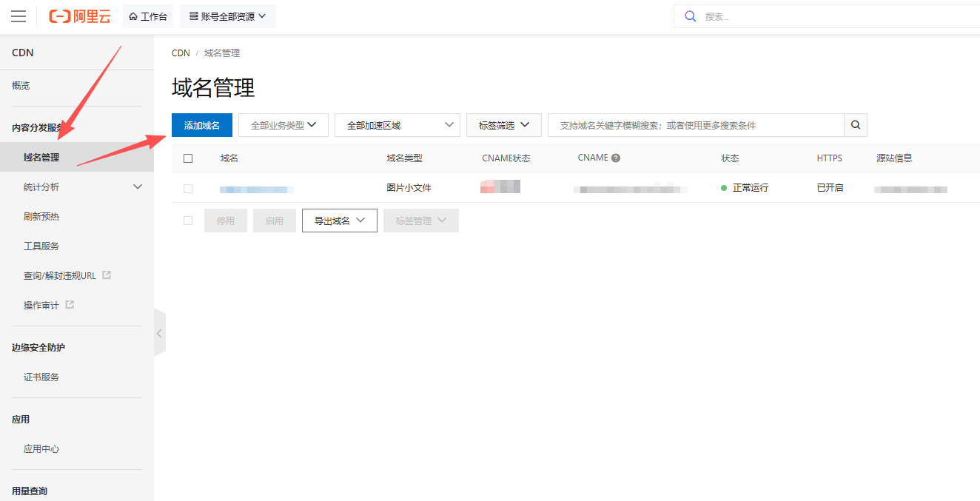Click the CNAME help question-mark icon

tap(616, 158)
